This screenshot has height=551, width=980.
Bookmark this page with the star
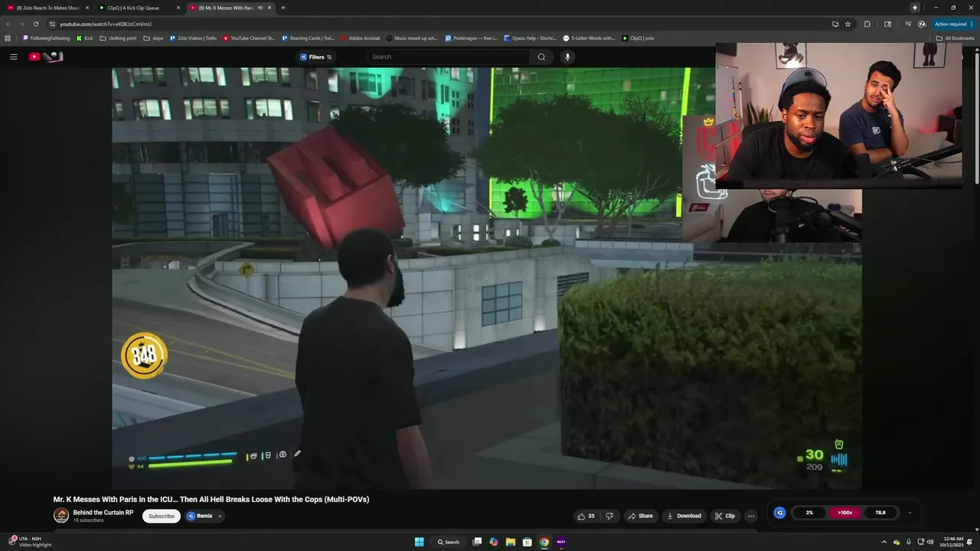[x=848, y=24]
